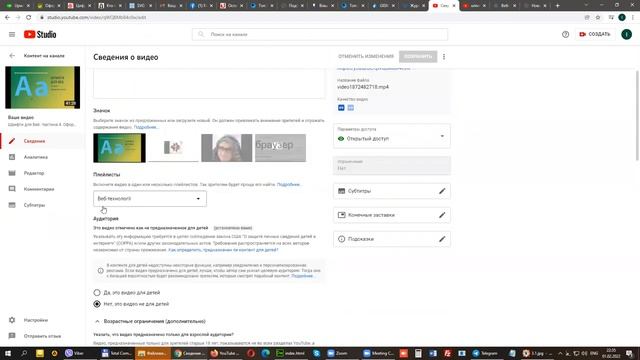The height and width of the screenshot is (360, 640).
Task: Select the thumbnail with woman's face
Action: (x=227, y=148)
